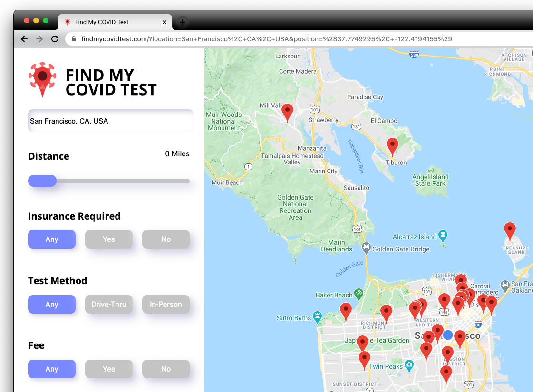Screen dimensions: 533x392
Task: Click the browser back arrow
Action: click(24, 39)
